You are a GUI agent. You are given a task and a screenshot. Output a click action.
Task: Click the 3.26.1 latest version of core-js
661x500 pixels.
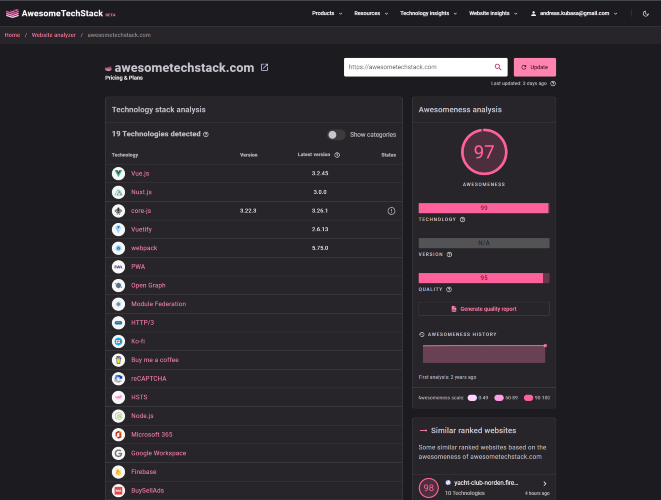point(320,211)
